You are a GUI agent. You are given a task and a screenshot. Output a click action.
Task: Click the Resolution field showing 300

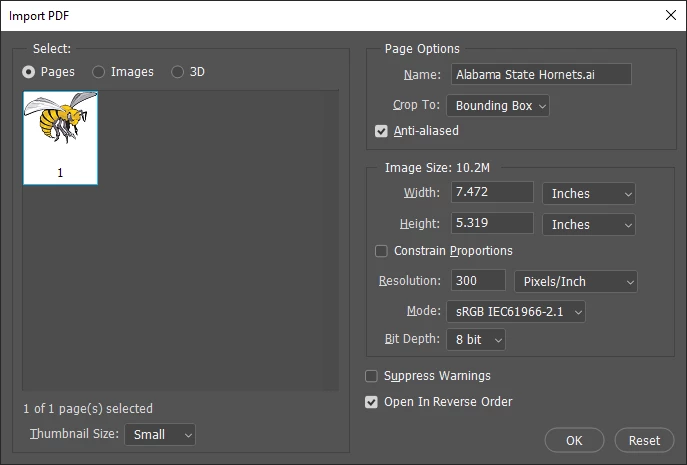[x=478, y=280]
